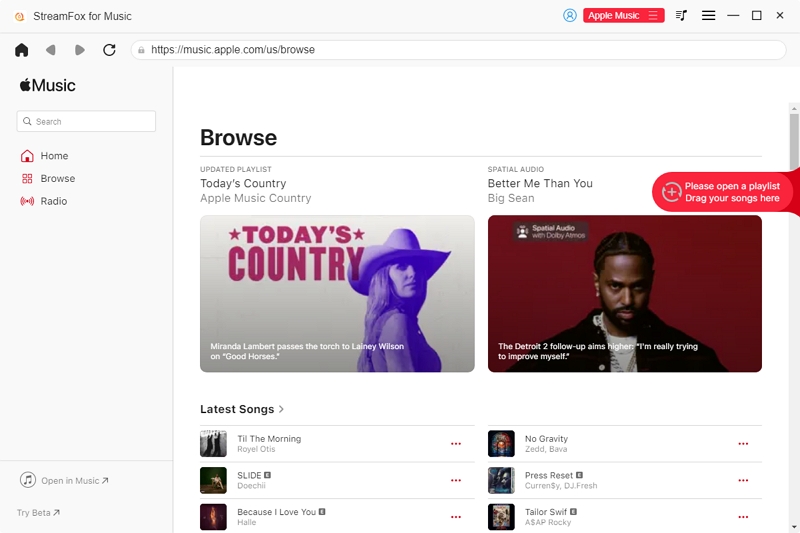
Task: Navigate back with the left arrow
Action: (51, 50)
